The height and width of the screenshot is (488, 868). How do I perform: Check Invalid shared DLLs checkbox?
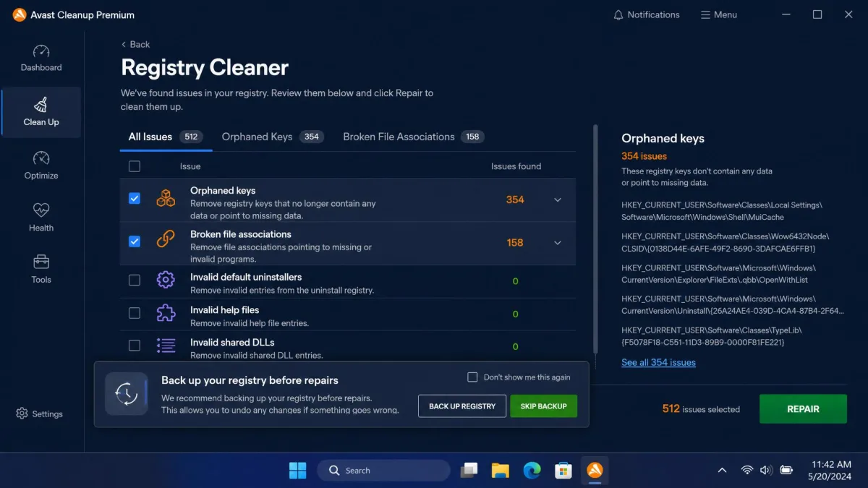click(135, 346)
